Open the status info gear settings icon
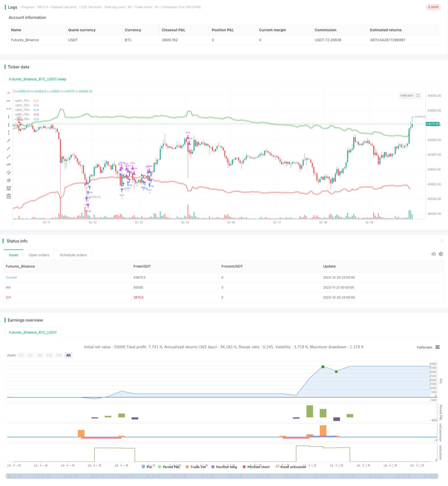The image size is (448, 486). 441,254
